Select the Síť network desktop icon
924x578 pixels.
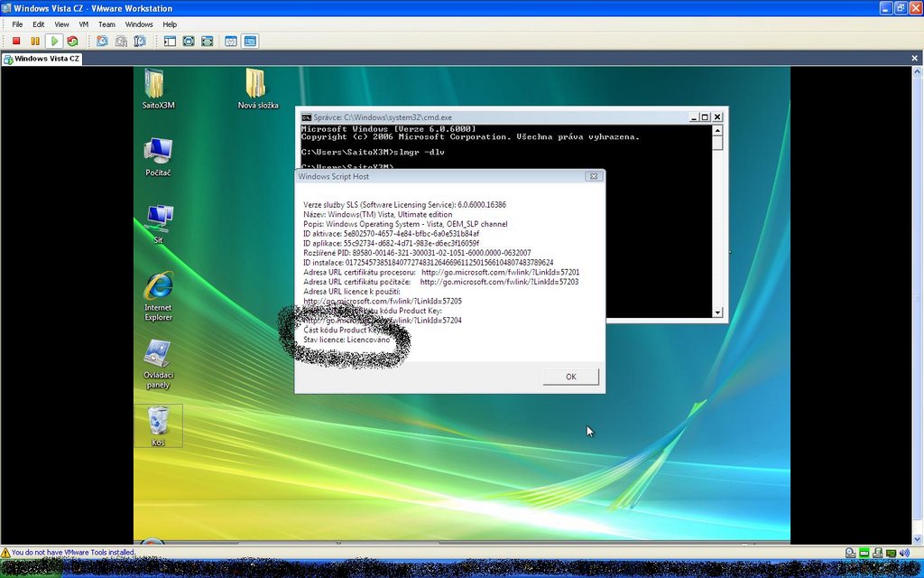[x=158, y=224]
